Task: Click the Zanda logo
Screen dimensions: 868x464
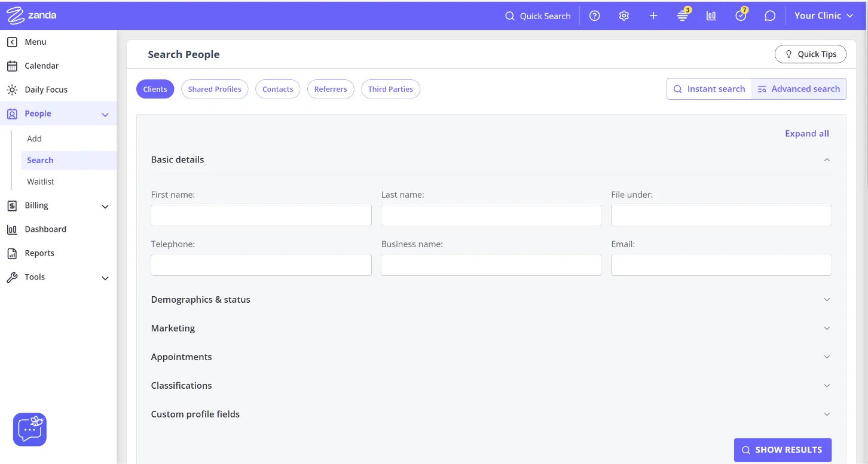Action: pyautogui.click(x=32, y=16)
